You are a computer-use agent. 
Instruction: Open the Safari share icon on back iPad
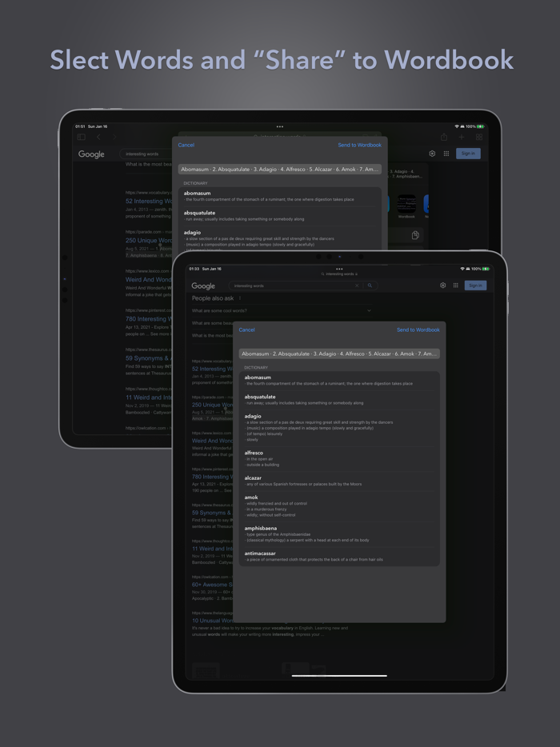tap(444, 137)
